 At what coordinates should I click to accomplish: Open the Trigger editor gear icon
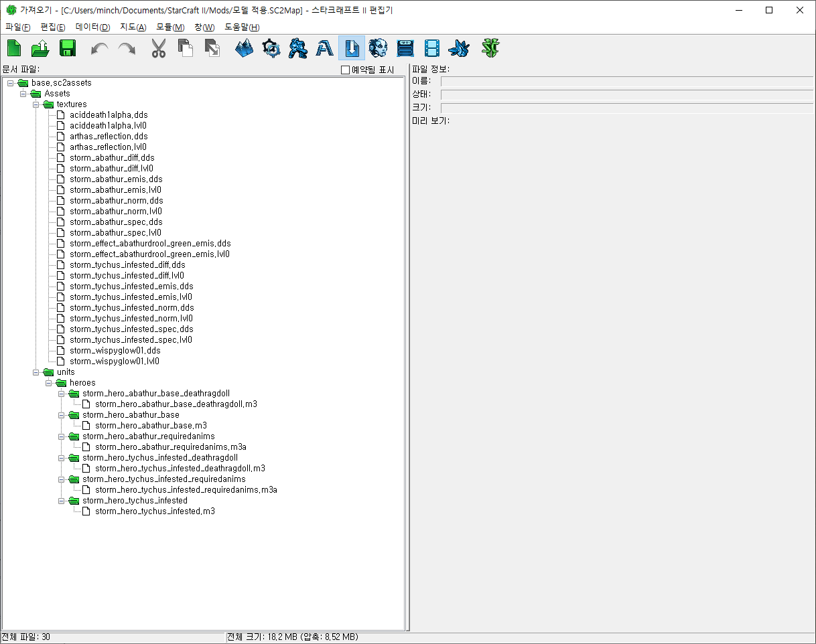271,48
